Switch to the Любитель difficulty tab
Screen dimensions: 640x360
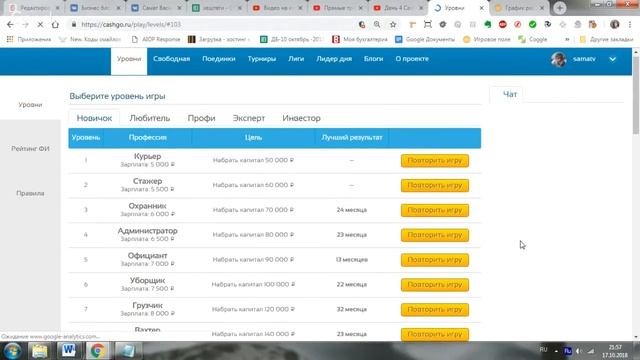click(x=149, y=118)
